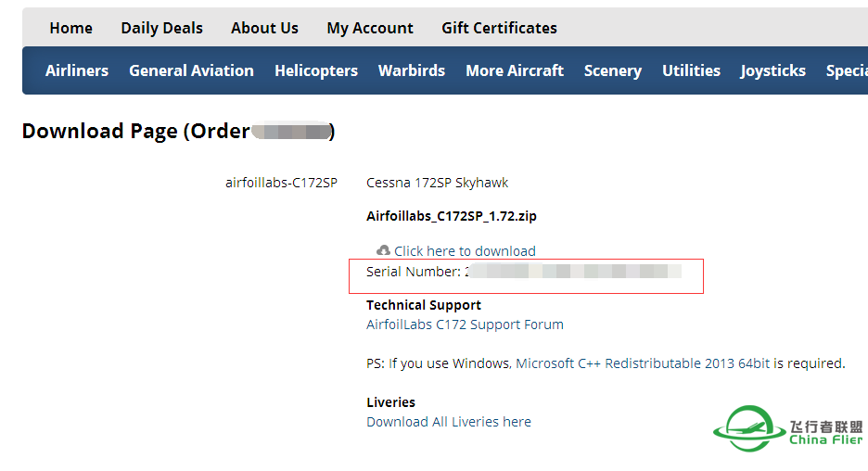
Task: Open the More Aircraft category
Action: coord(515,70)
